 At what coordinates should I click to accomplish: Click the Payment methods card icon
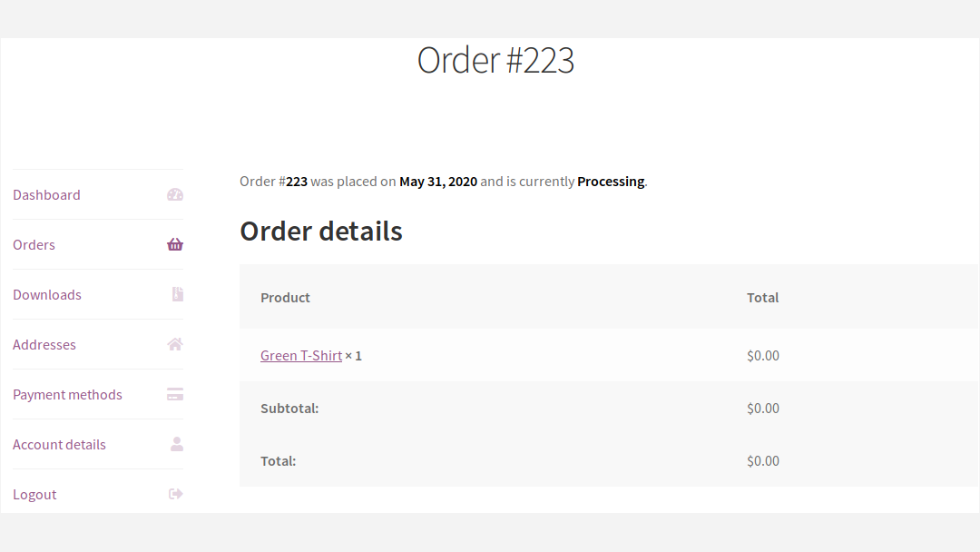pyautogui.click(x=175, y=394)
